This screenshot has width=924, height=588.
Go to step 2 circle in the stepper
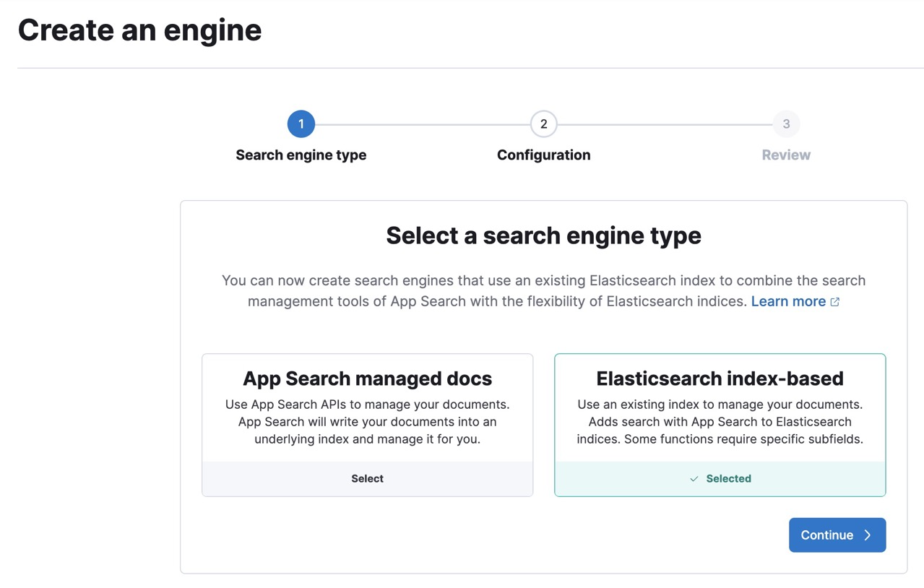point(543,124)
